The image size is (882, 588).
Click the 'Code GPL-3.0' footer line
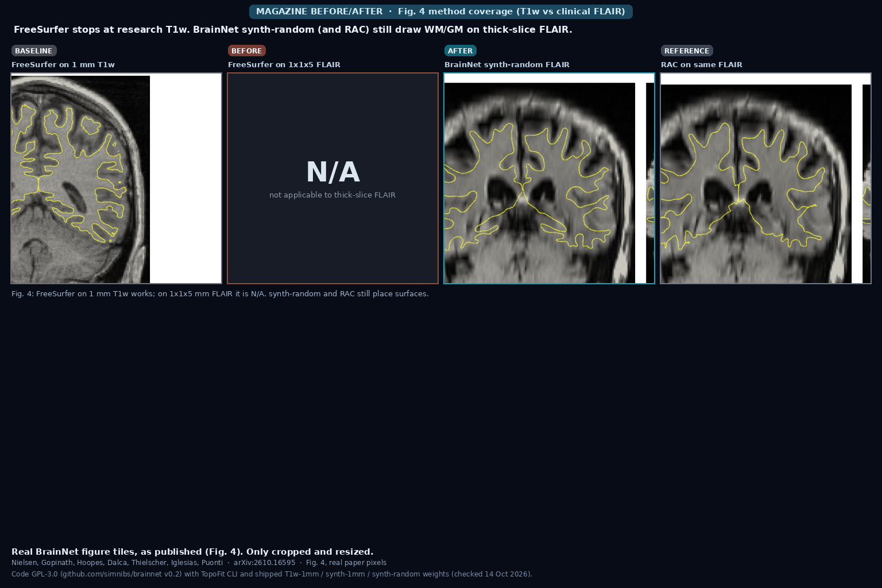pyautogui.click(x=272, y=574)
